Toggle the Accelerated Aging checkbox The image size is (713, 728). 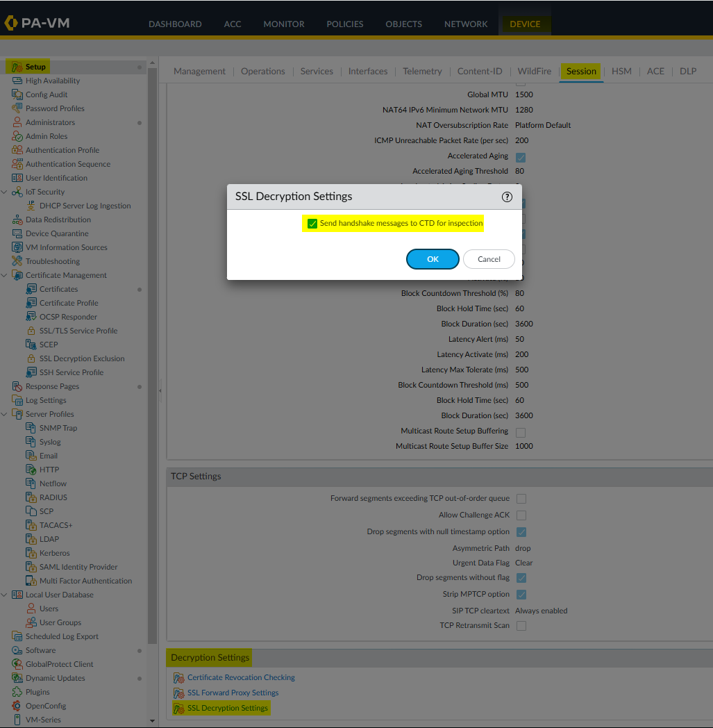tap(521, 158)
